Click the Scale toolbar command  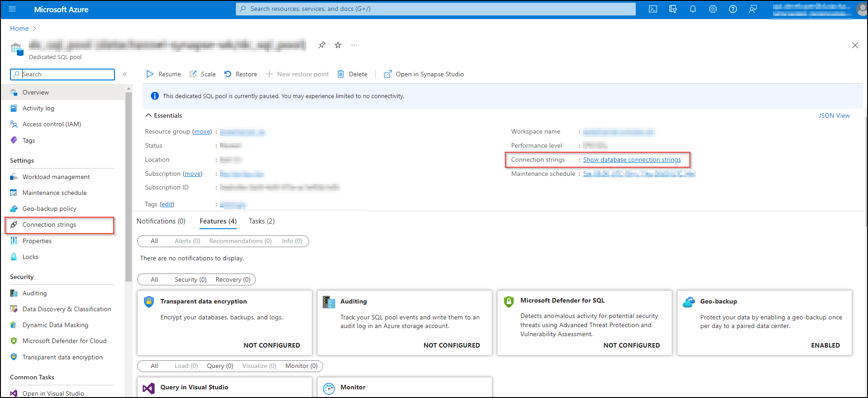[203, 74]
